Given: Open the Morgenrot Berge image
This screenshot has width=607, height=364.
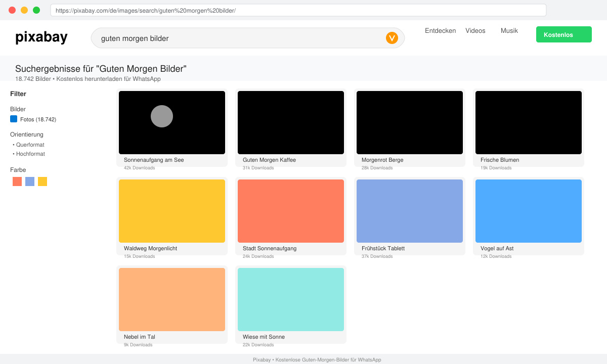Looking at the screenshot, I should tap(410, 122).
